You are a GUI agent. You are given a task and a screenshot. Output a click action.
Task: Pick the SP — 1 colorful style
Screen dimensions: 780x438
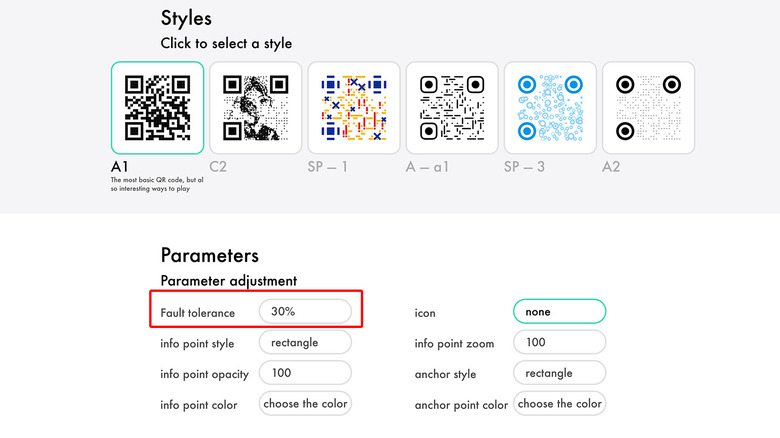click(353, 108)
